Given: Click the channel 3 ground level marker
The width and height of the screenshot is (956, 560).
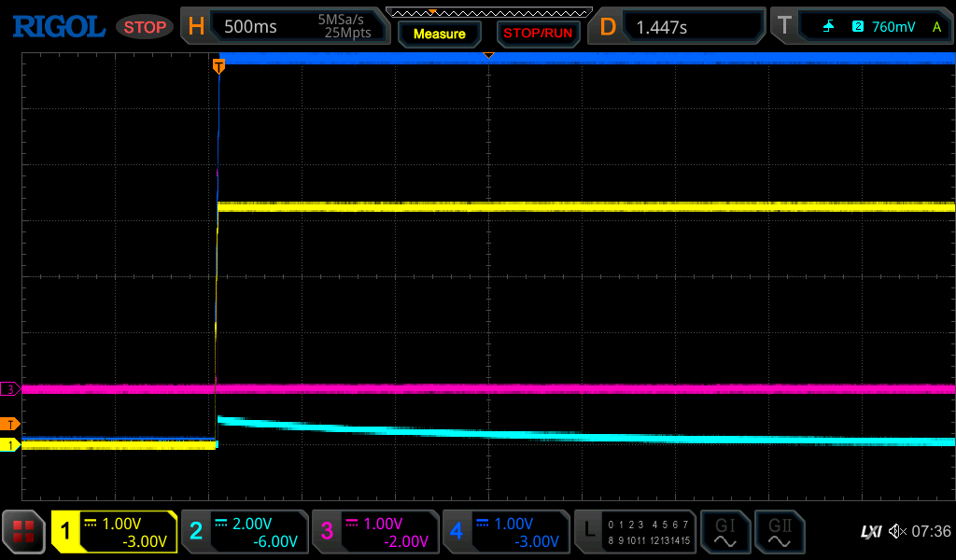Looking at the screenshot, I should point(10,389).
